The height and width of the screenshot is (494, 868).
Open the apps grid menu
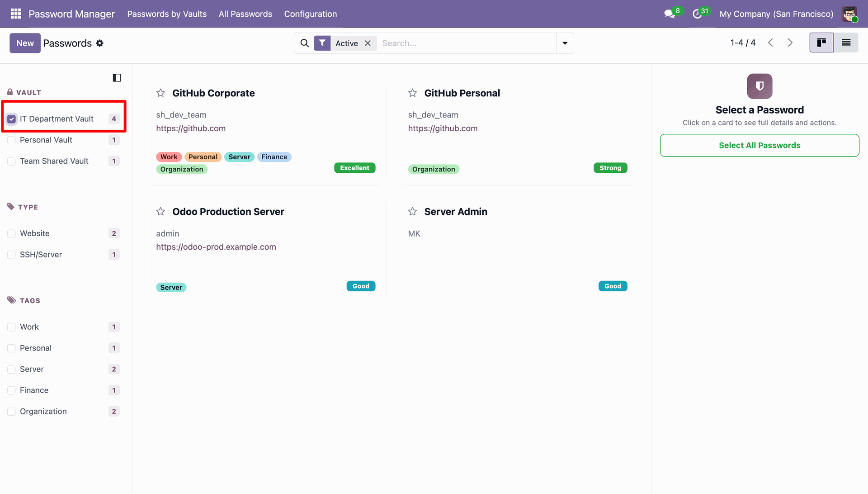16,14
